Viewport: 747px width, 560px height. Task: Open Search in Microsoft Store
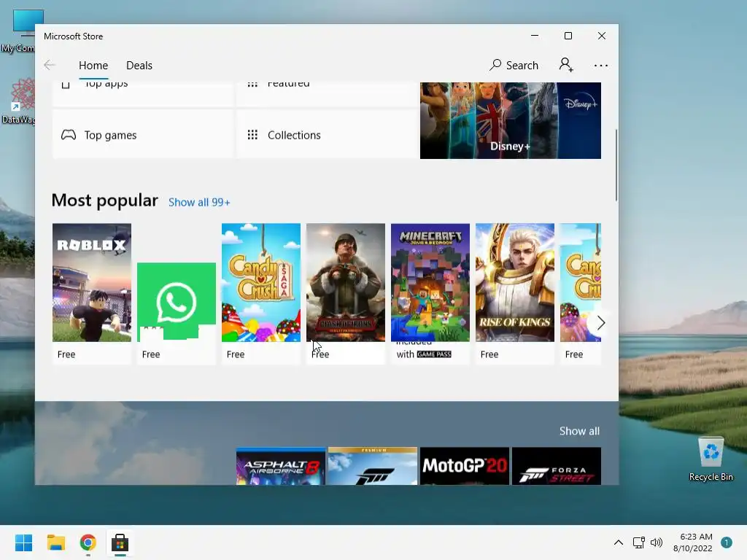[x=514, y=65]
